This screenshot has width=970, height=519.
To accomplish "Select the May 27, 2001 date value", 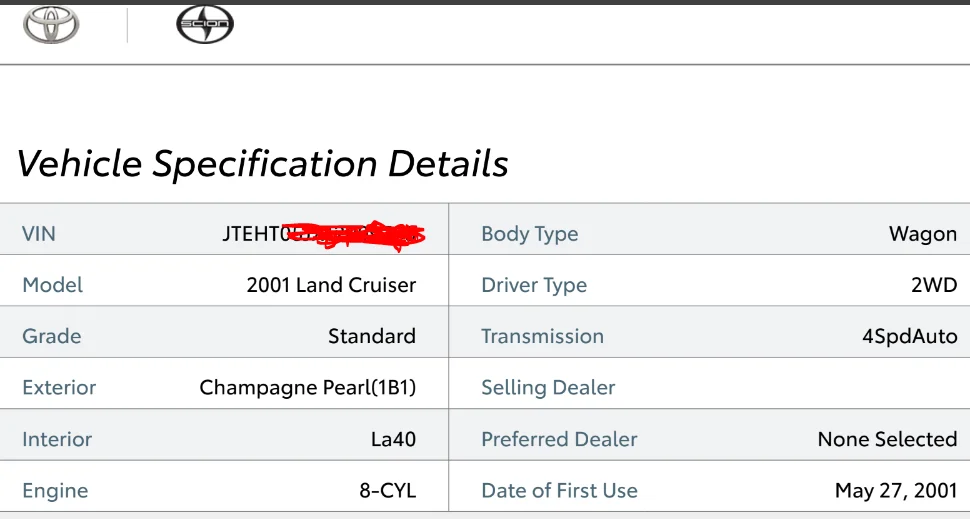I will click(x=896, y=491).
